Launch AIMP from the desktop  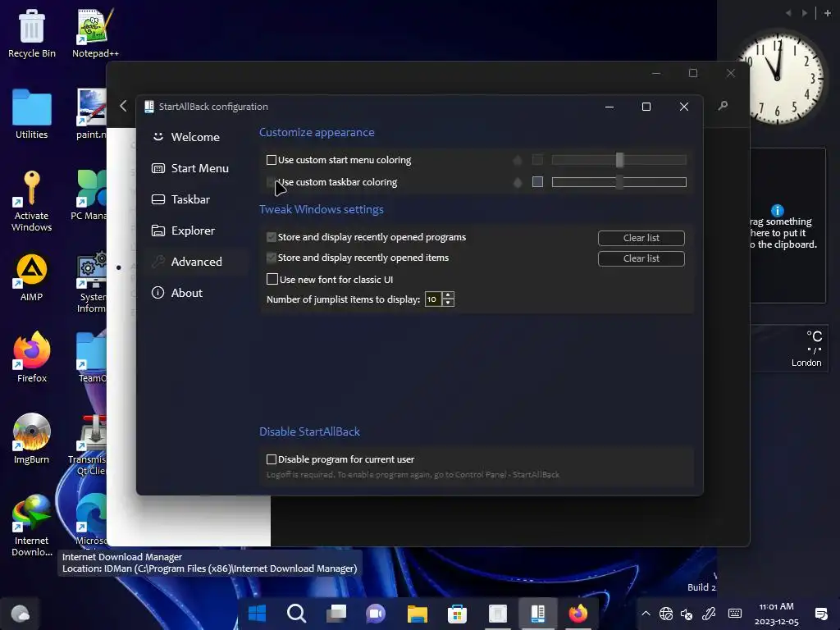[x=32, y=277]
